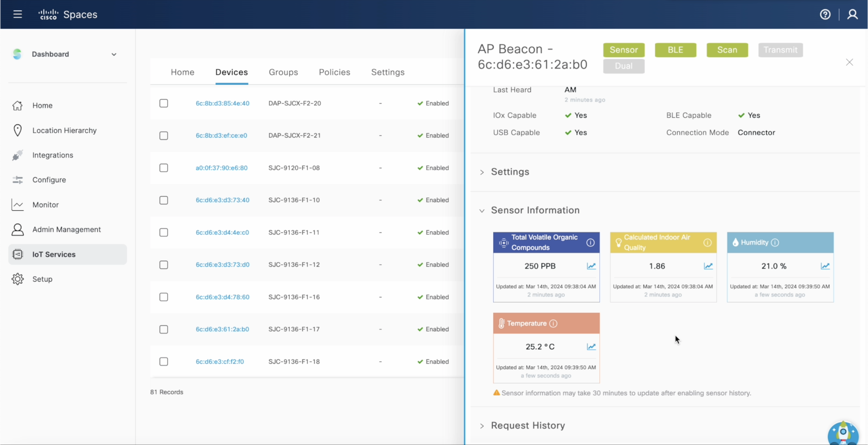
Task: Click the help question mark icon
Action: [825, 15]
